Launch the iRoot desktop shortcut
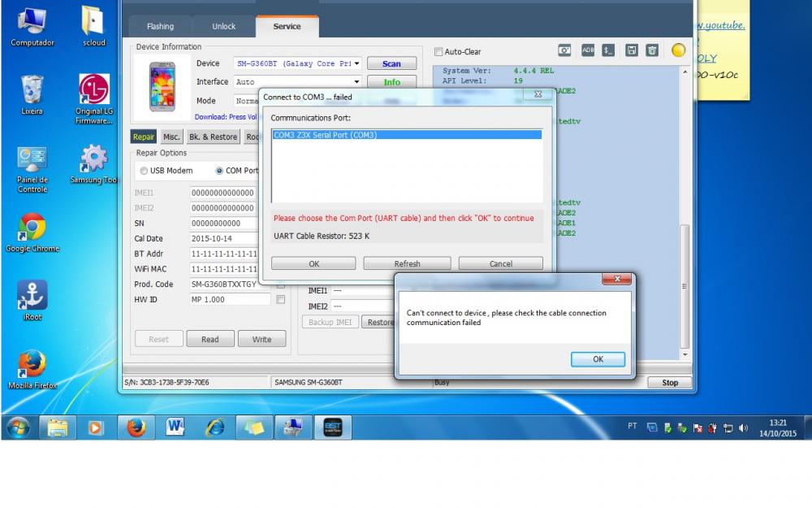Viewport: 812px width, 508px height. (32, 301)
